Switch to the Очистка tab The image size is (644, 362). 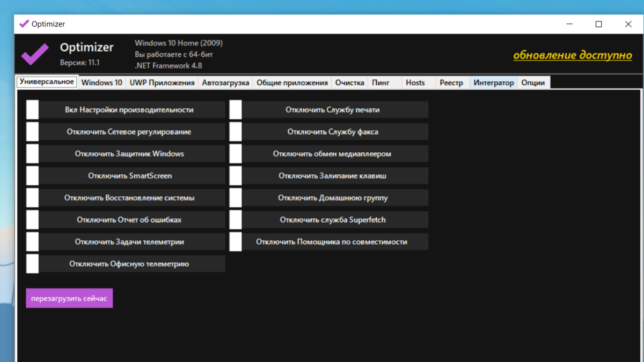pos(350,83)
